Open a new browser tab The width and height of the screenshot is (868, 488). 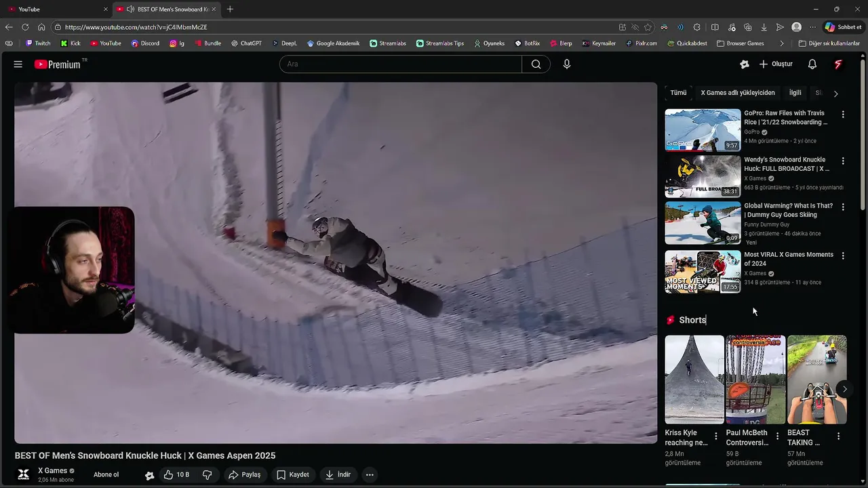coord(230,9)
